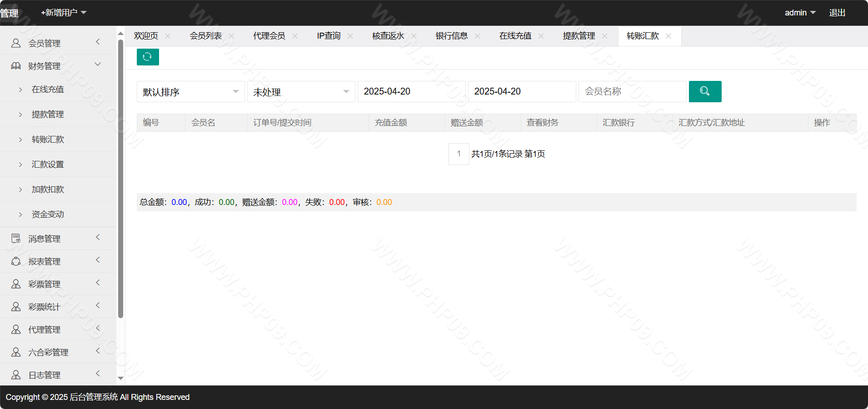
Task: Close the 在线充值 tab using X icon
Action: (541, 36)
